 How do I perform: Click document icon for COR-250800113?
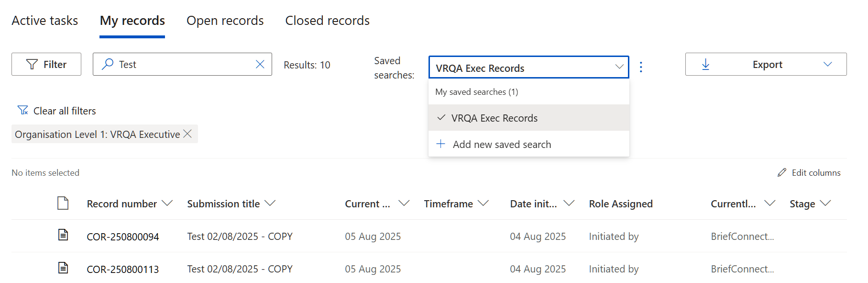[x=63, y=268]
